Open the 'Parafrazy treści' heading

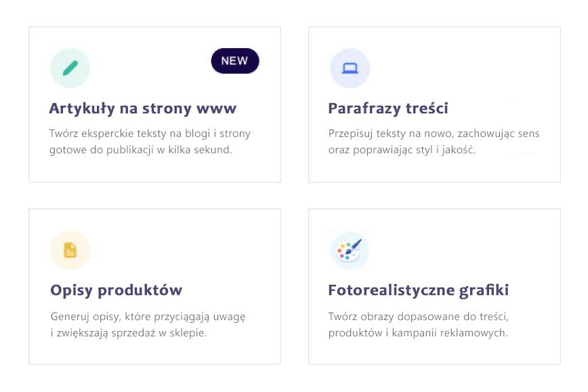[388, 109]
